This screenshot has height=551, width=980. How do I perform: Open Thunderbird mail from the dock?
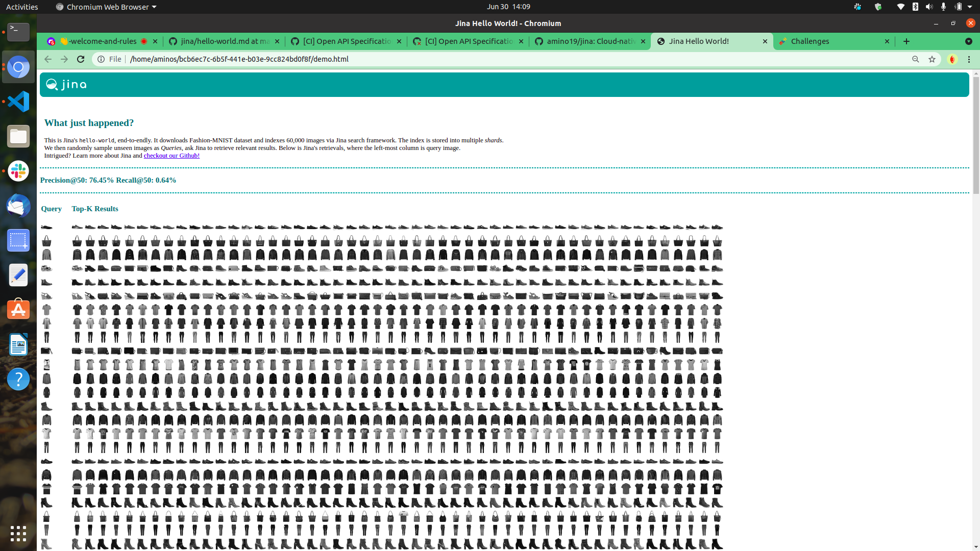[x=18, y=206]
